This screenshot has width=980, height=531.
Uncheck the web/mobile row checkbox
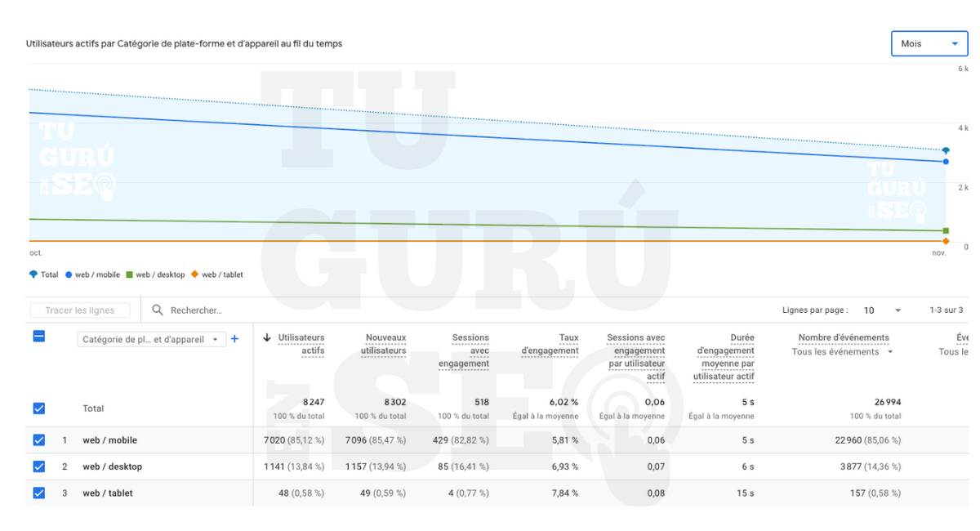38,440
